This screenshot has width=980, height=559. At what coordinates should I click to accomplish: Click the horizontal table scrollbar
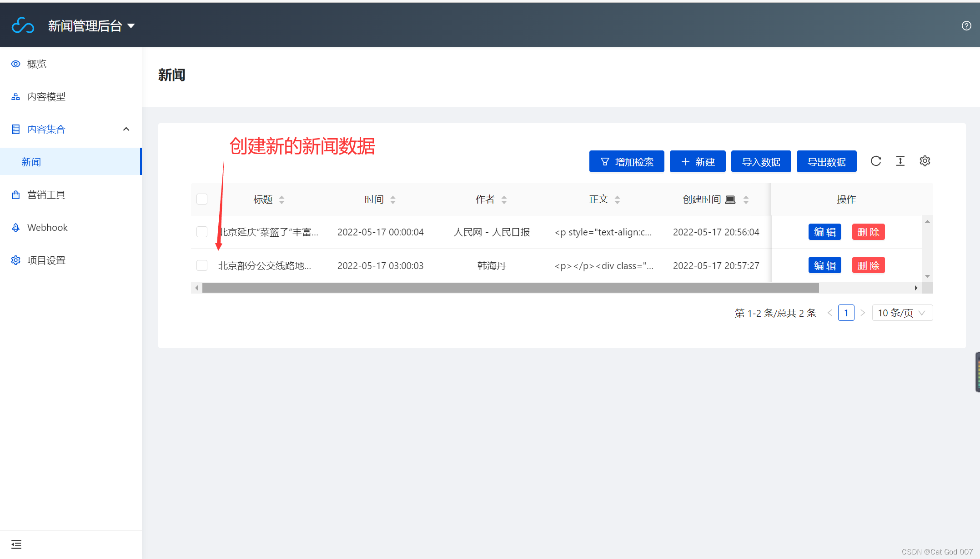point(510,288)
